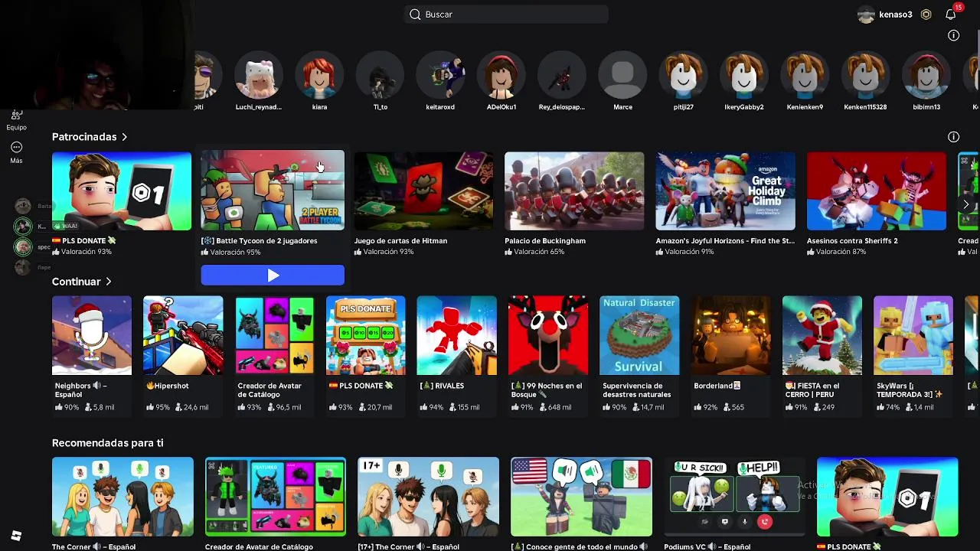Open friend avatar kiara
The height and width of the screenshot is (551, 980).
coord(319,77)
